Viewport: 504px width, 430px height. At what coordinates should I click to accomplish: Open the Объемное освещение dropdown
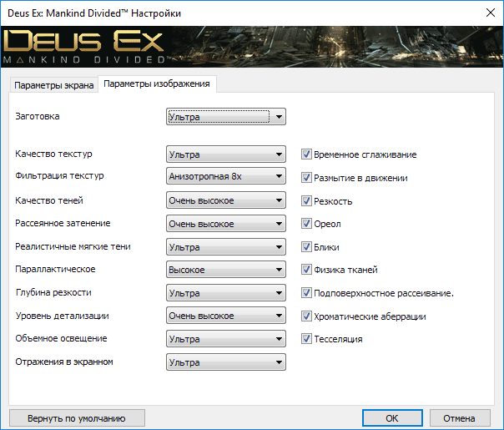pyautogui.click(x=226, y=339)
